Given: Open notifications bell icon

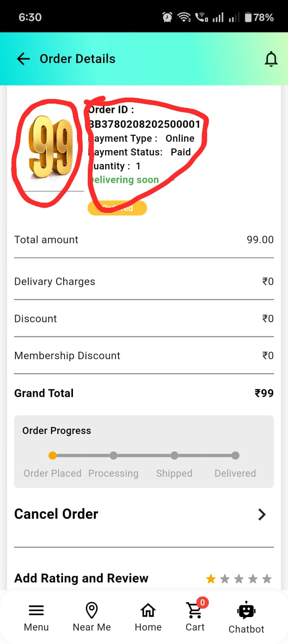Looking at the screenshot, I should click(x=271, y=59).
